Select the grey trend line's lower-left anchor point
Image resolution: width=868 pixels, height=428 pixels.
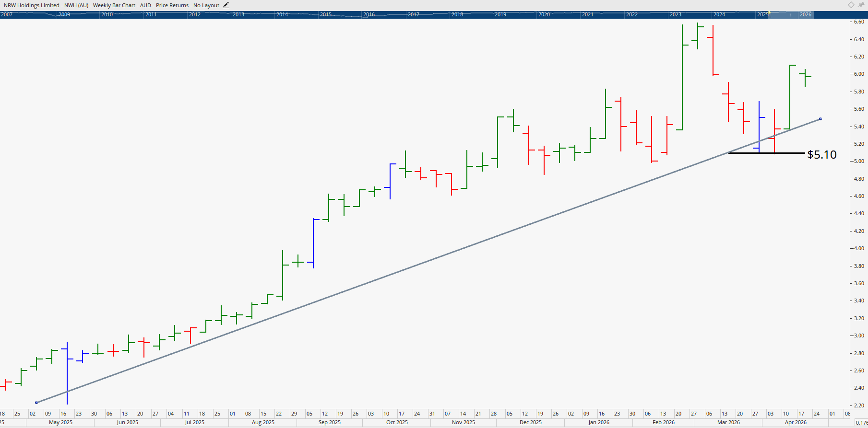click(36, 403)
